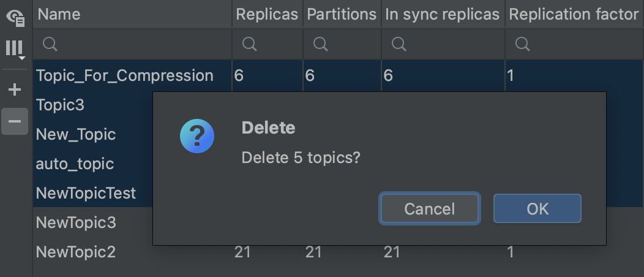The image size is (644, 277).
Task: Cancel the Delete dialog
Action: [x=430, y=209]
